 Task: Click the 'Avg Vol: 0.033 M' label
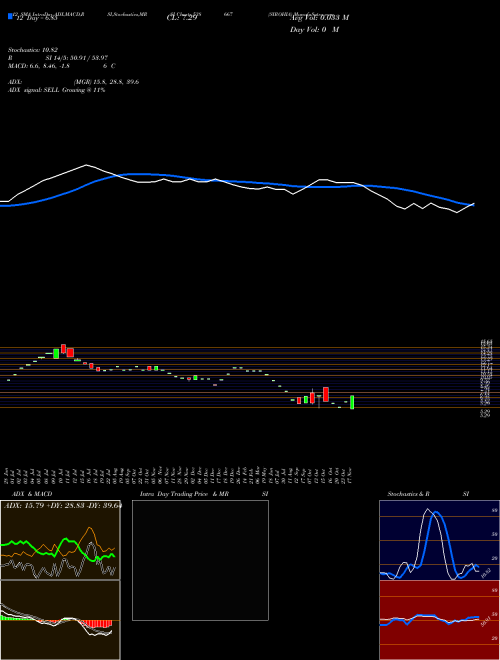point(319,18)
